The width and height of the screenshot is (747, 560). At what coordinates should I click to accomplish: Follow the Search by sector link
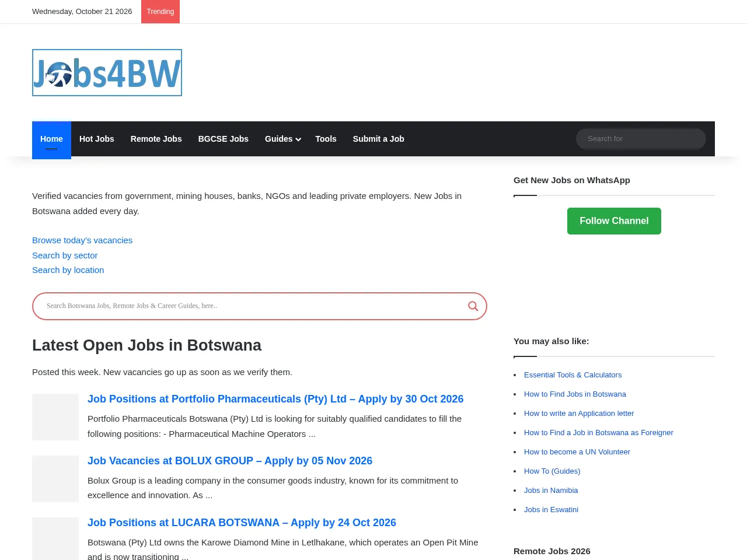[65, 256]
